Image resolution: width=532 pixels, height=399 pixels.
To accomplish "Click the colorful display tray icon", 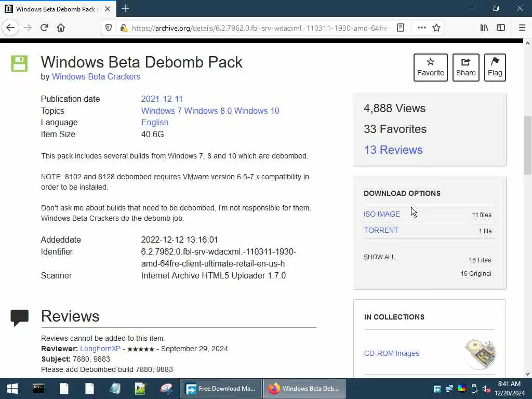I will pyautogui.click(x=462, y=389).
